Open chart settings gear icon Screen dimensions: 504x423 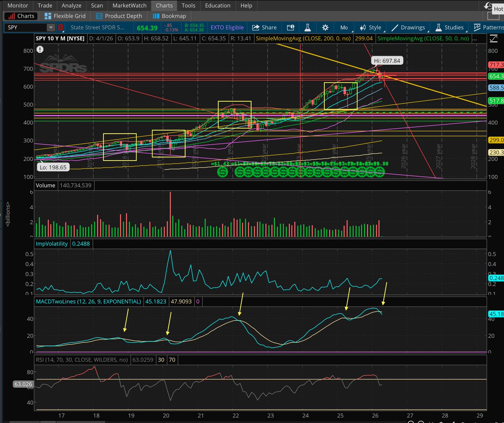325,27
